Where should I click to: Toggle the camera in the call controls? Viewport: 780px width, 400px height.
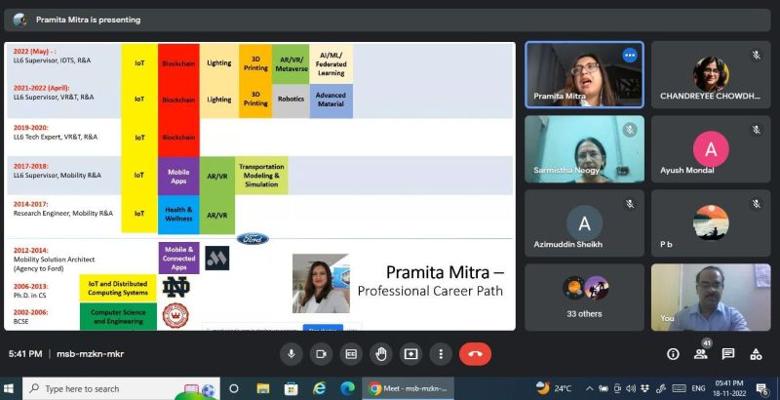[x=321, y=354]
